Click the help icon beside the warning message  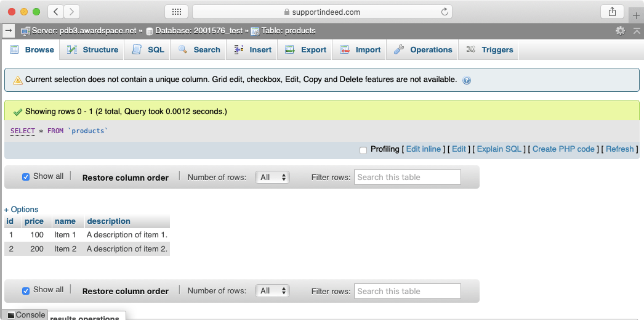[x=467, y=80]
